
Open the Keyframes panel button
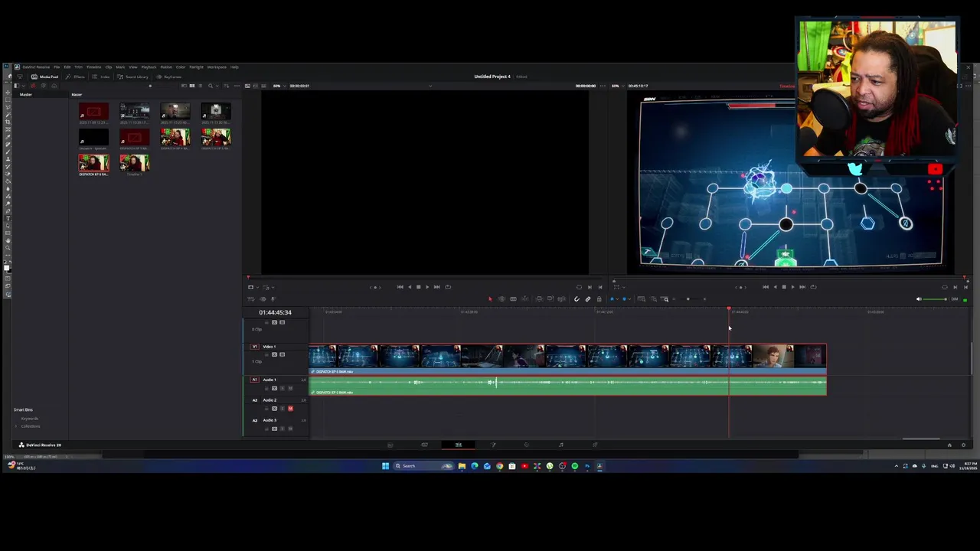coord(168,77)
